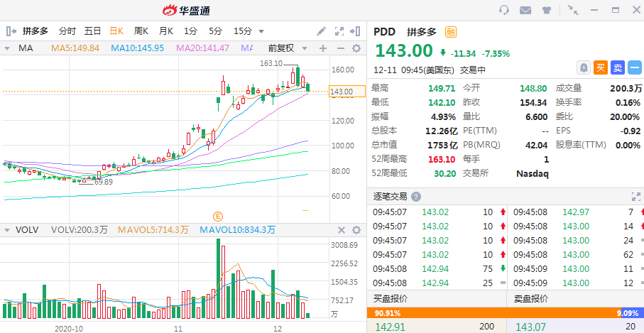The width and height of the screenshot is (644, 333).
Task: Click the Nasdaq exchange value
Action: pos(532,173)
